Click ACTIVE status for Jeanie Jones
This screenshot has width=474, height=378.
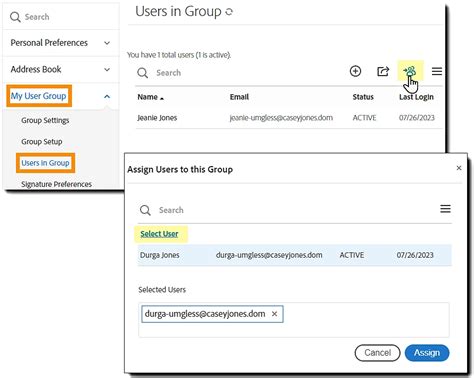(364, 118)
